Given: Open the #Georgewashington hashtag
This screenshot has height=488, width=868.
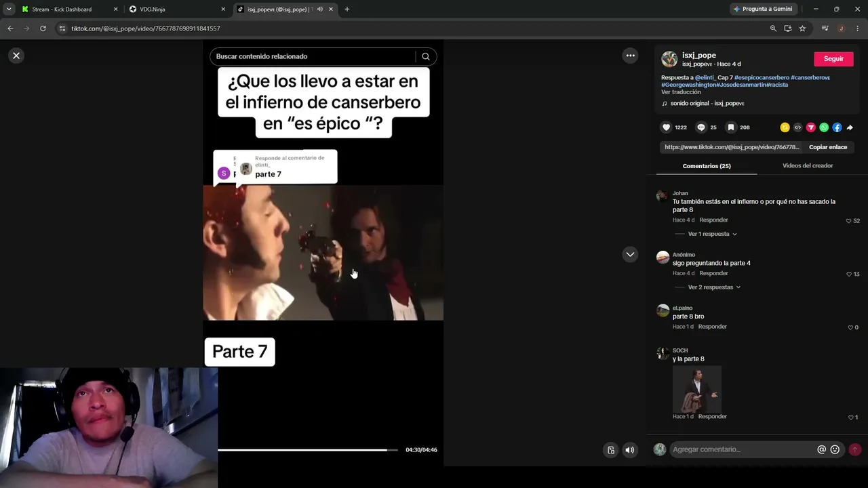Looking at the screenshot, I should [x=688, y=85].
